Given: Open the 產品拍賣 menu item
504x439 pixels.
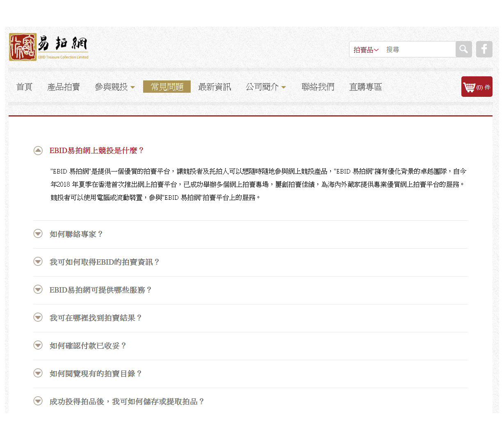Looking at the screenshot, I should [64, 87].
